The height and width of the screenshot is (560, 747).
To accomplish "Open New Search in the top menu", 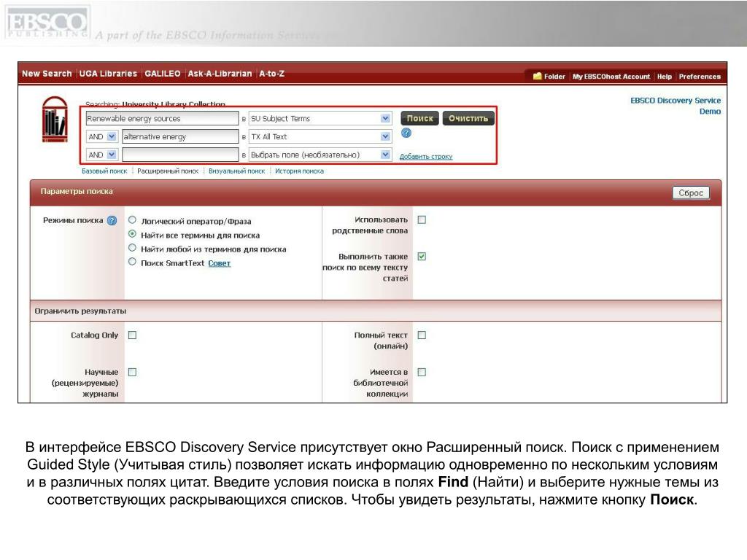I will tap(47, 74).
